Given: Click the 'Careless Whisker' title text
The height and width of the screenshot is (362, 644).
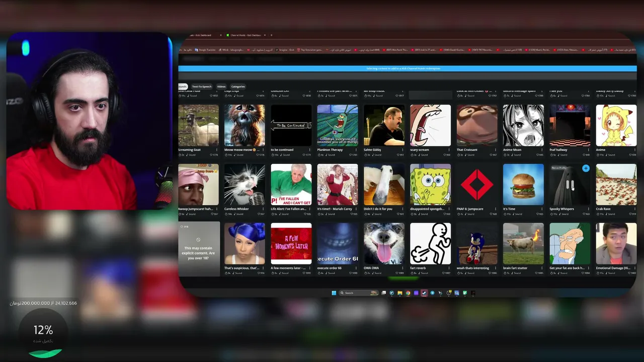Looking at the screenshot, I should (236, 209).
